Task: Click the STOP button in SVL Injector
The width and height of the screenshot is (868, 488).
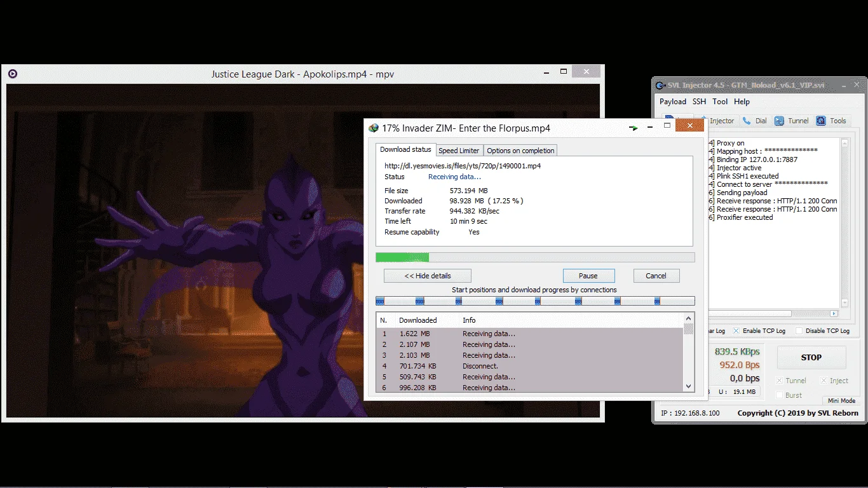Action: (811, 358)
